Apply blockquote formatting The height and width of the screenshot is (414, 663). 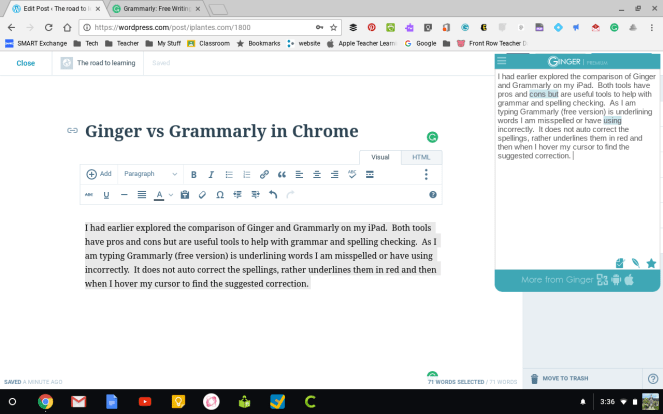click(x=282, y=174)
